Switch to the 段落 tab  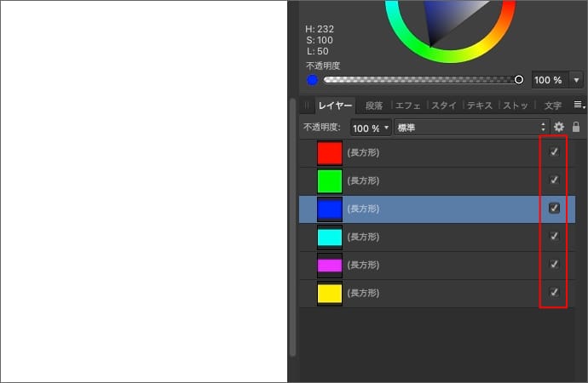[x=374, y=106]
